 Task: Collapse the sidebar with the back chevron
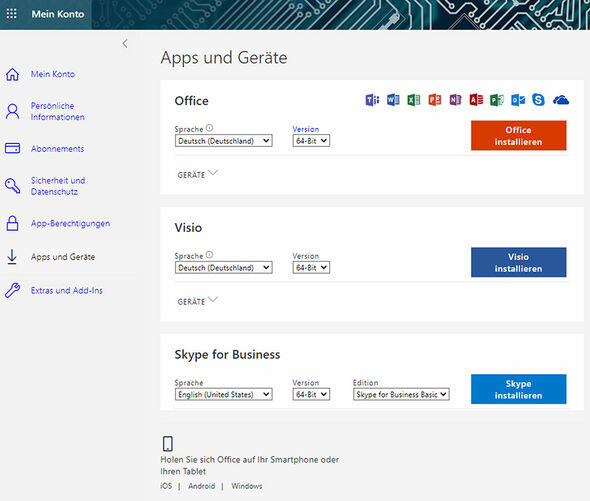(125, 44)
